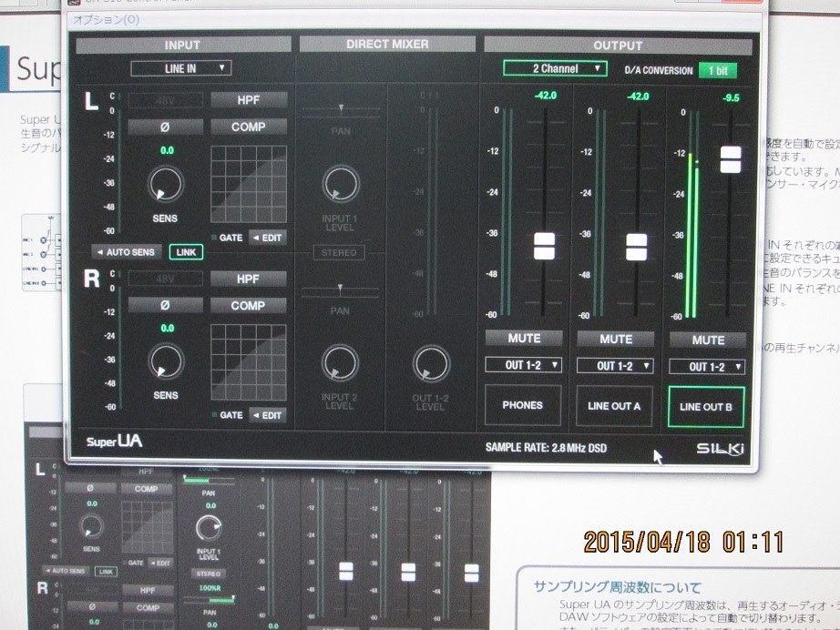Click the -42.0 value above PHONES fader
The height and width of the screenshot is (630, 840).
(x=546, y=96)
